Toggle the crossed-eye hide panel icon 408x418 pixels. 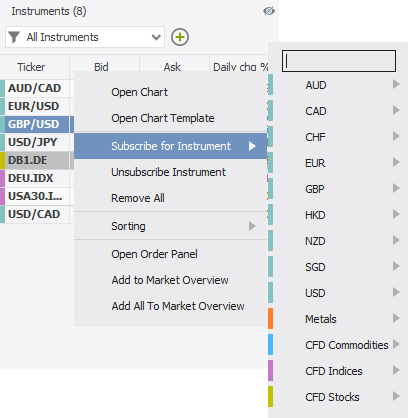(268, 11)
